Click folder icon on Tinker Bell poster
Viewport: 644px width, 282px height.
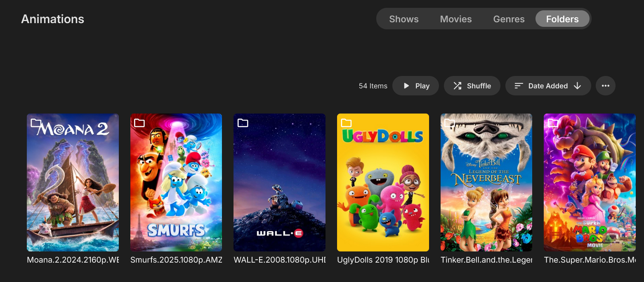(x=450, y=123)
